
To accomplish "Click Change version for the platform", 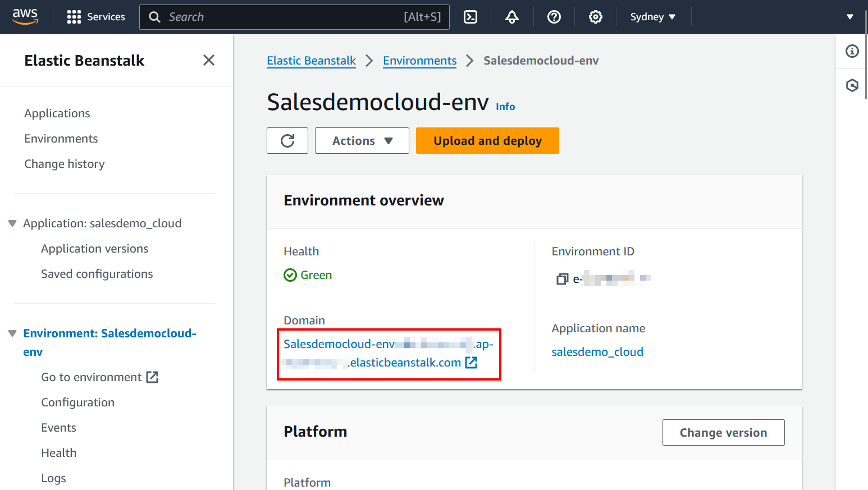I will [x=723, y=432].
